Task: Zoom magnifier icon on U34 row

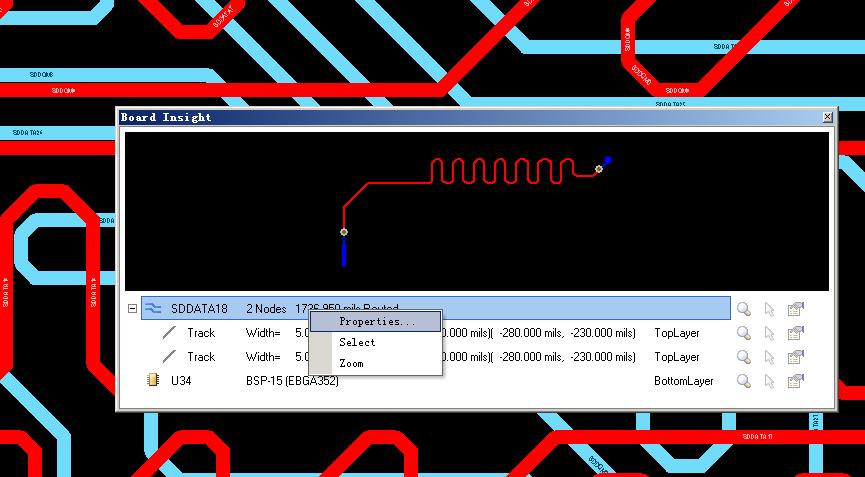Action: point(744,381)
